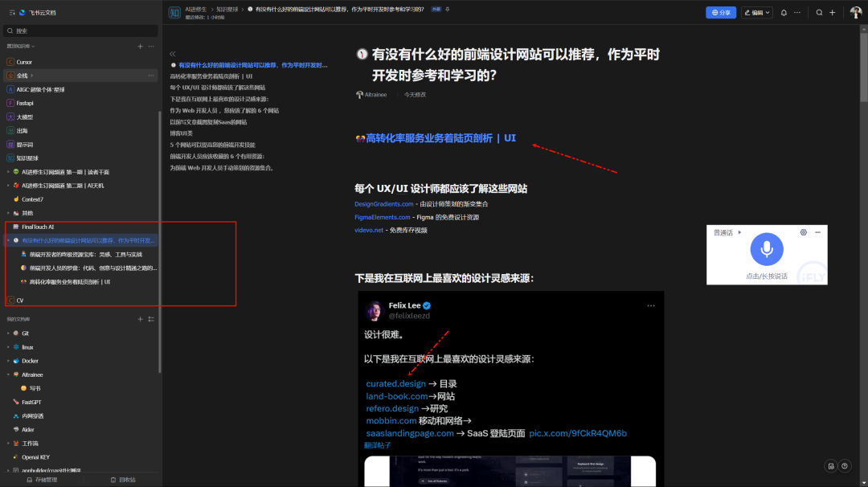The width and height of the screenshot is (868, 487).
Task: Open the DesignGradients.com link
Action: pos(383,204)
